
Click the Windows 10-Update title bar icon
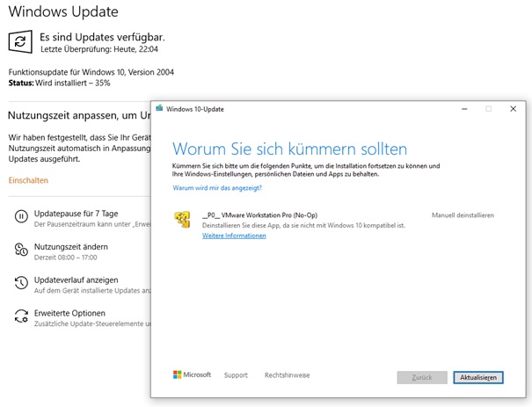point(159,108)
